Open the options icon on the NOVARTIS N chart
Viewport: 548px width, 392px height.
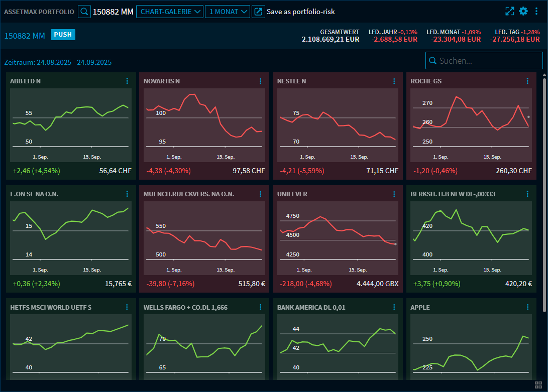tap(260, 81)
